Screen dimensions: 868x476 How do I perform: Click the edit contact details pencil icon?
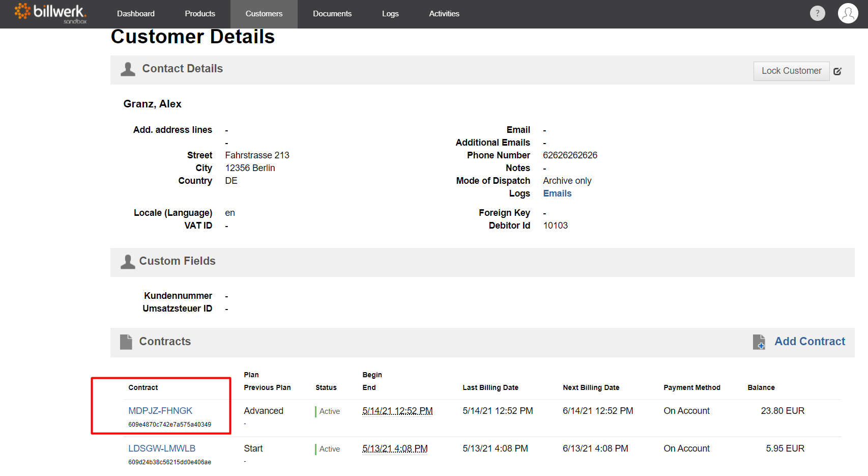click(x=837, y=71)
